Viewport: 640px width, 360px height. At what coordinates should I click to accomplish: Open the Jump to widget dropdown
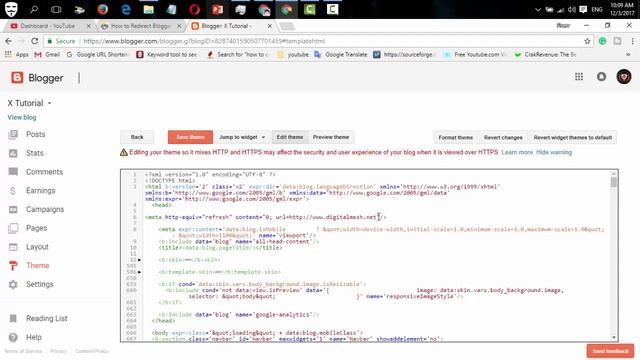[x=242, y=137]
